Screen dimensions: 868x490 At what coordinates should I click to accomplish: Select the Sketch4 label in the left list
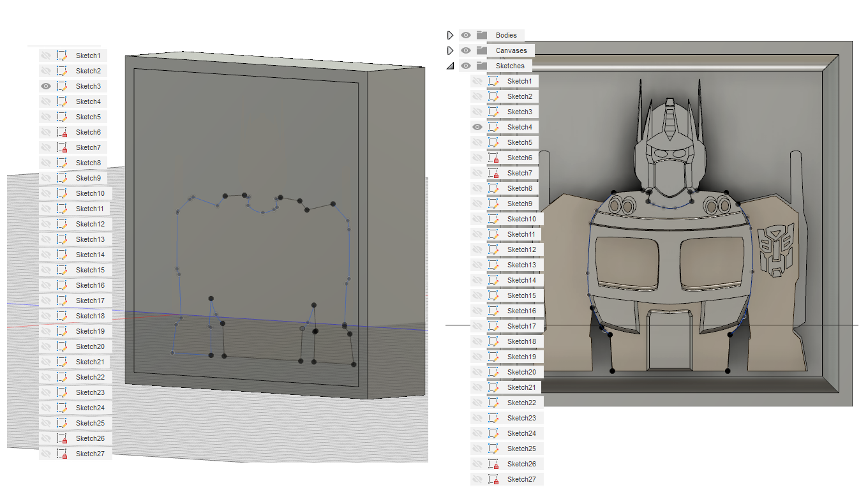(88, 101)
